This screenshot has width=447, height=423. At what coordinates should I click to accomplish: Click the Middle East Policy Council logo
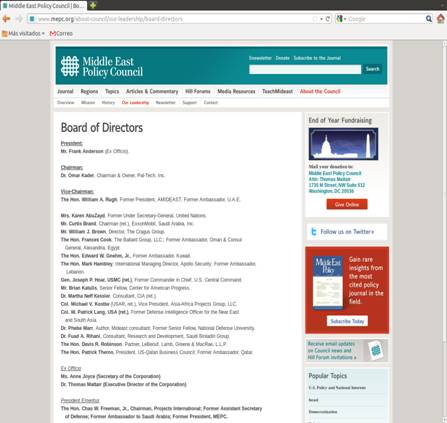click(102, 66)
